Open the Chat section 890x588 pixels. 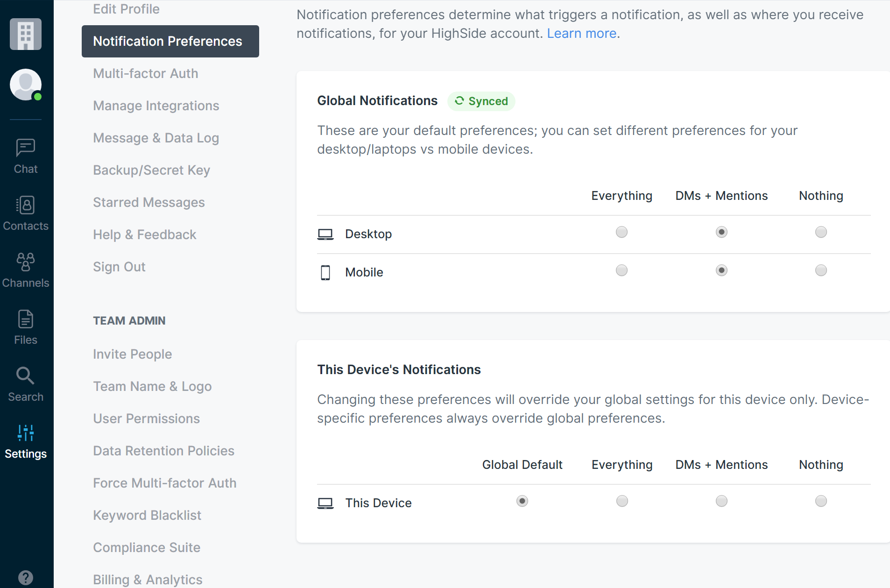[x=26, y=157]
